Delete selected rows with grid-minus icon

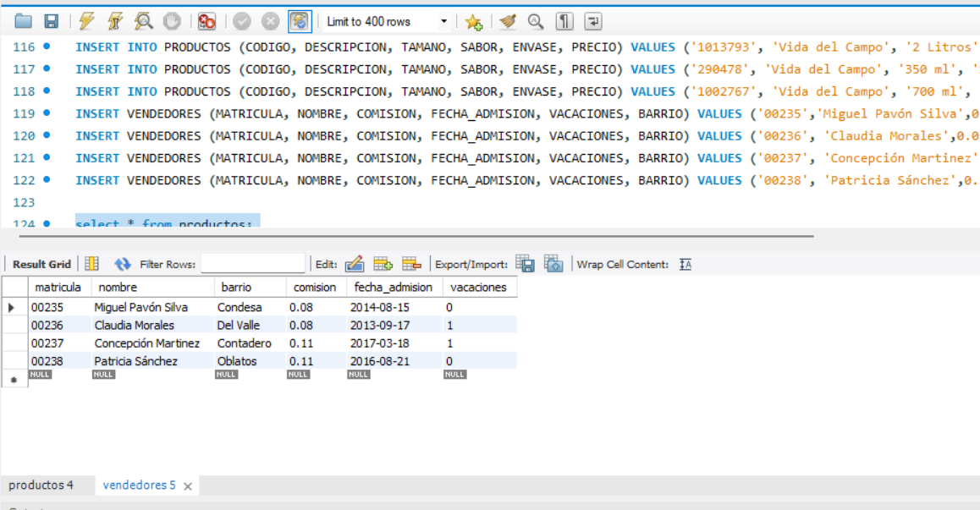point(411,264)
